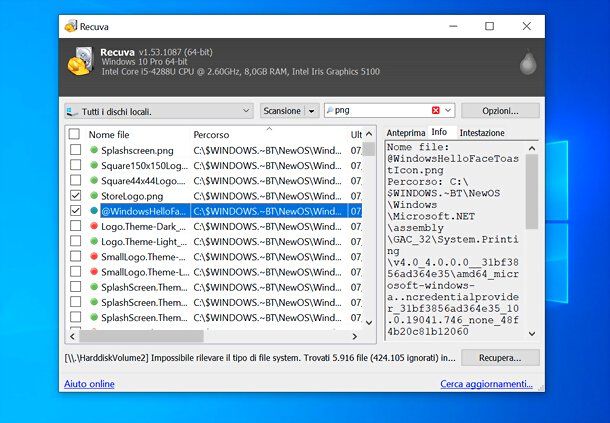The image size is (610, 423).
Task: Click green status dot for Square150x150Logo
Action: [x=94, y=165]
